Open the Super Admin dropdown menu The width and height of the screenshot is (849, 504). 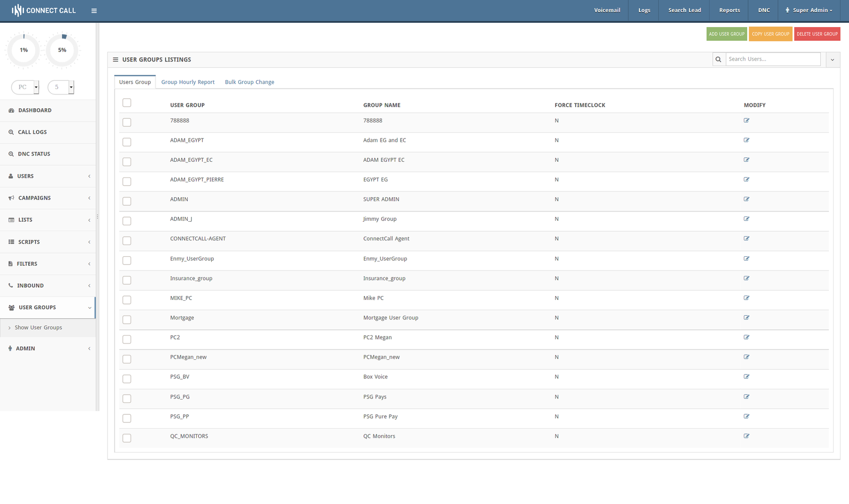[809, 10]
